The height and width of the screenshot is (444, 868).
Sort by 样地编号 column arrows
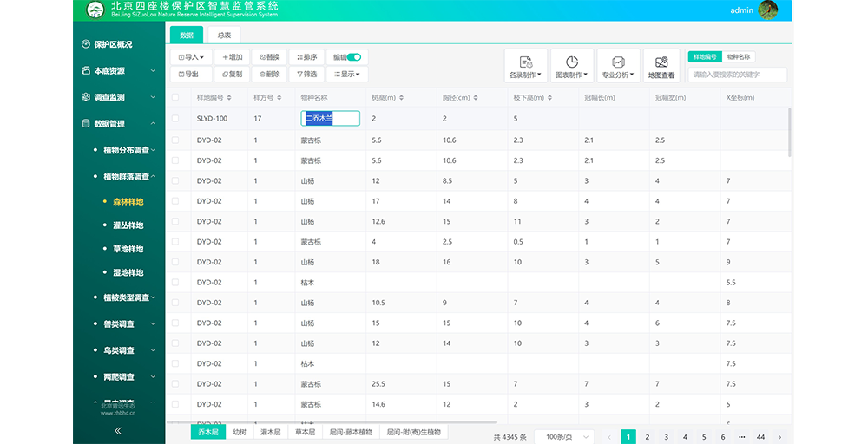[x=229, y=98]
